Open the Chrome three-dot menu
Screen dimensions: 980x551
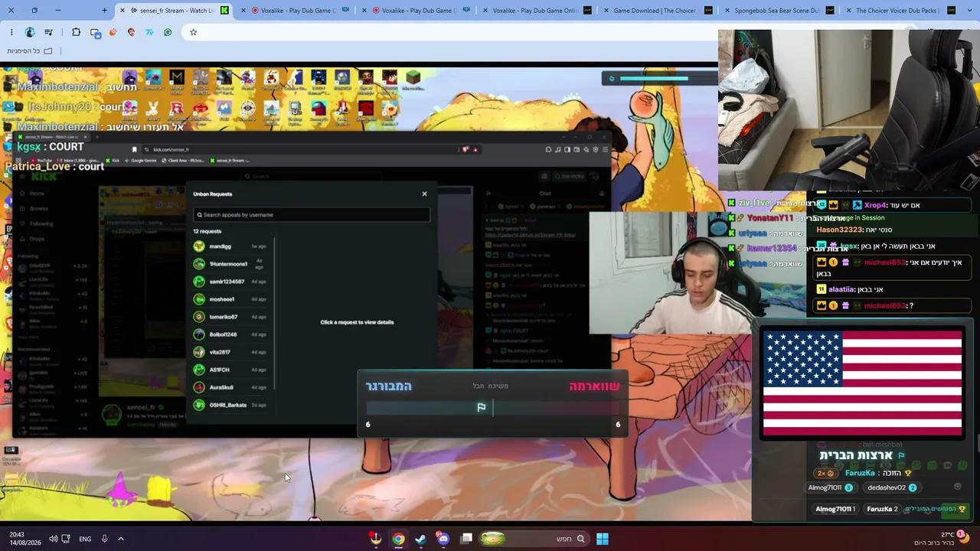(11, 32)
